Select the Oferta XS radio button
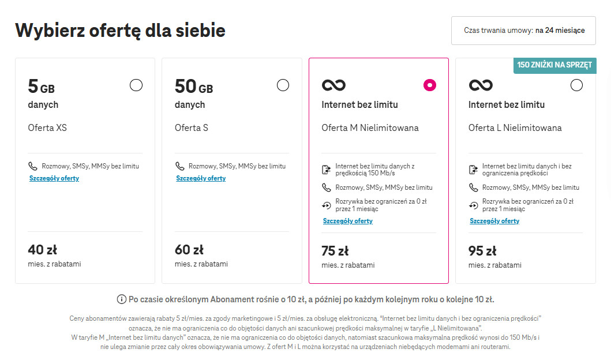The image size is (611, 364). click(x=136, y=85)
